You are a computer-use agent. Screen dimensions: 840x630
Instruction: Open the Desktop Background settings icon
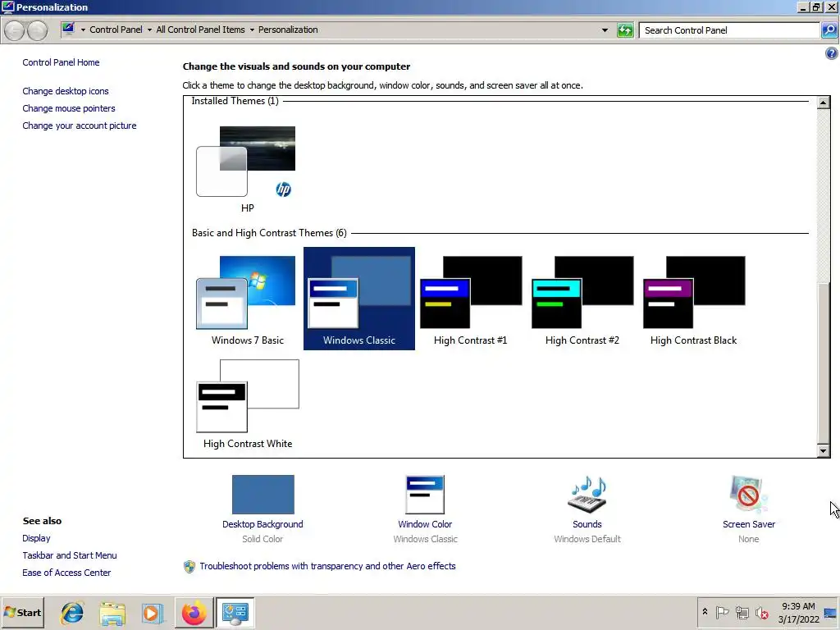click(x=263, y=495)
